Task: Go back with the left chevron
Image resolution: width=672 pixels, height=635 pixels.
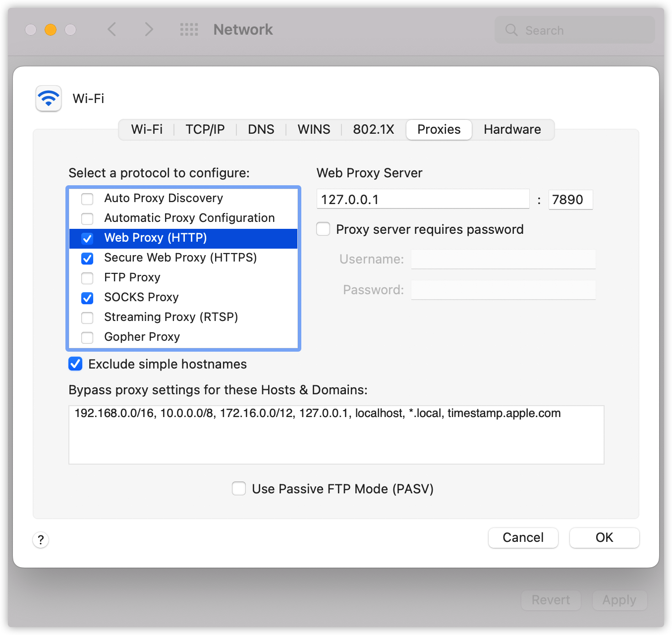Action: pos(112,30)
